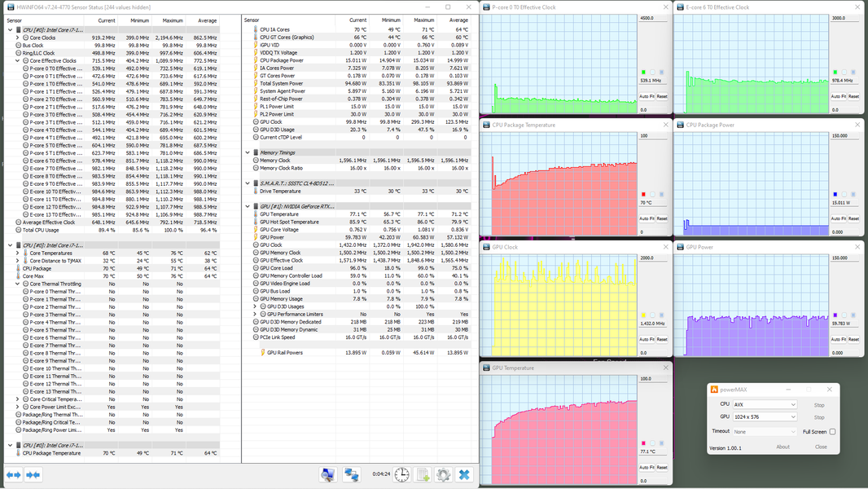
Task: Click Auto Fit in GPU Power graph
Action: click(839, 340)
